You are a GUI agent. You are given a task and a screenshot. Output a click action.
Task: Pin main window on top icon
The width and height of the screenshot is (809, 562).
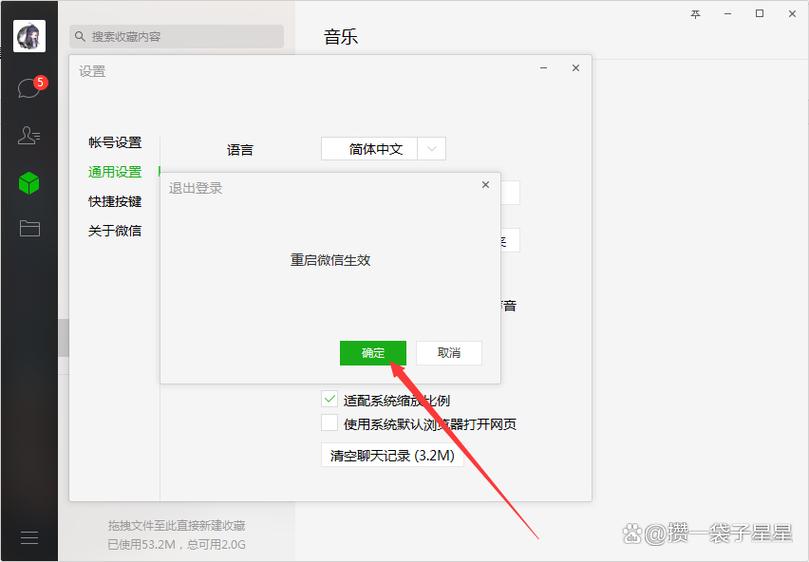click(x=695, y=14)
